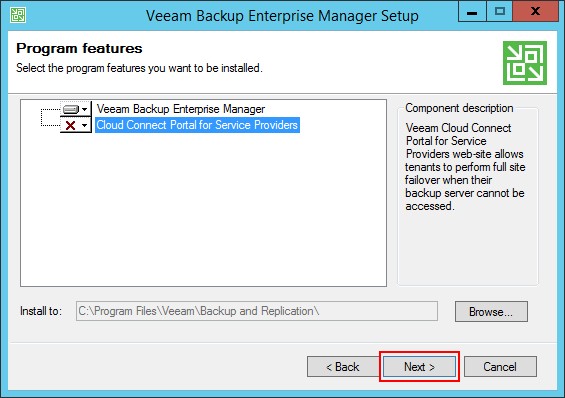Maximize the setup window

(499, 12)
